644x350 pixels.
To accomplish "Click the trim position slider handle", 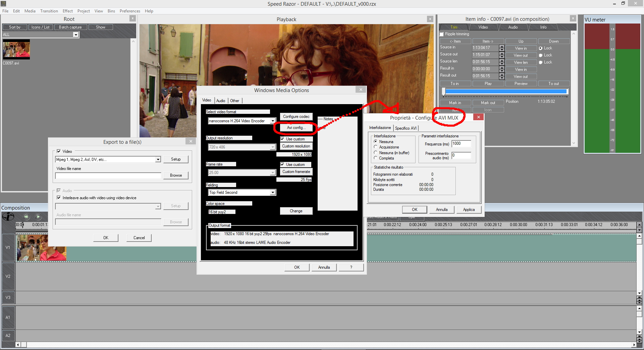I will pos(444,91).
